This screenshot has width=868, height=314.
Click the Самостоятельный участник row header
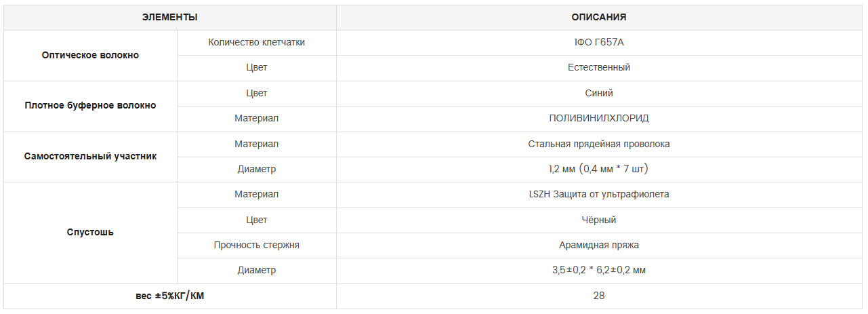pos(90,157)
